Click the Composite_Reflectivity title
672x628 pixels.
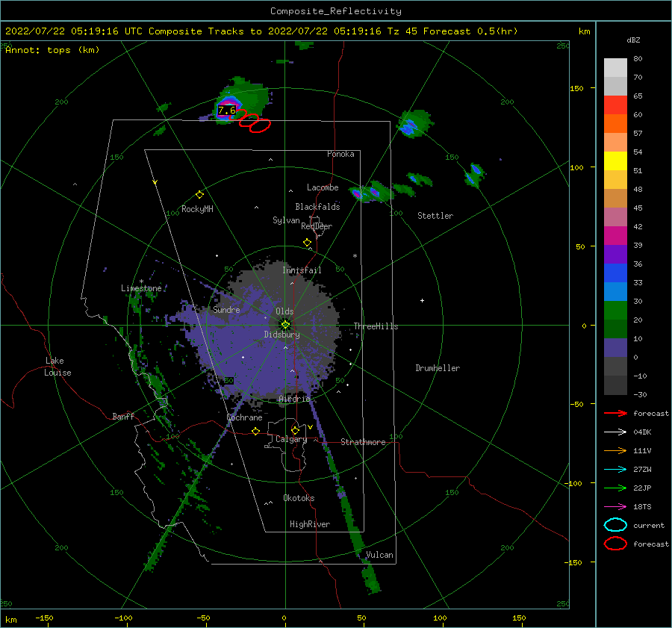335,11
